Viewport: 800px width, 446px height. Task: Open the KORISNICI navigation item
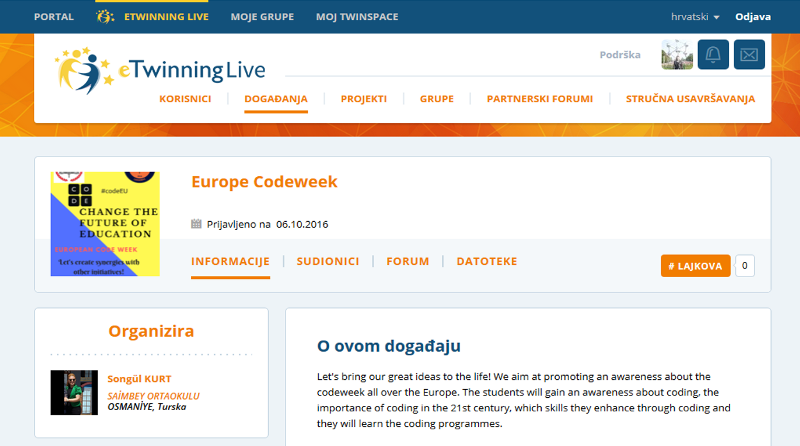pyautogui.click(x=185, y=99)
